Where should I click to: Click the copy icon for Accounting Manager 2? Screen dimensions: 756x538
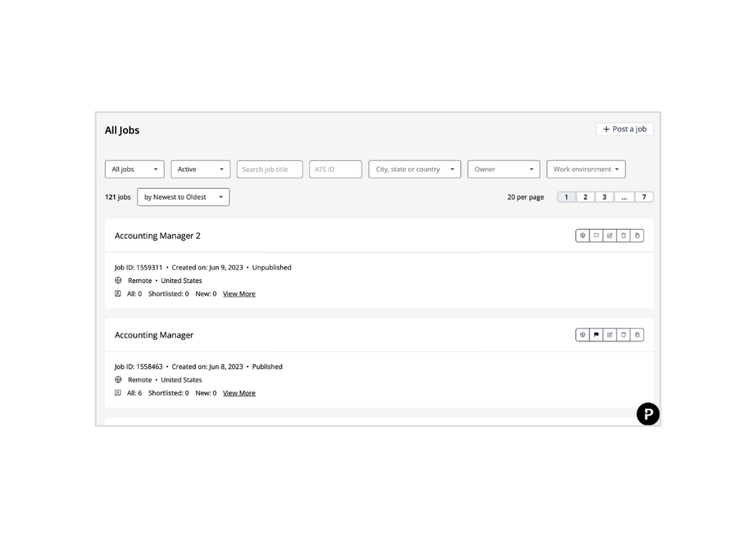click(x=637, y=236)
